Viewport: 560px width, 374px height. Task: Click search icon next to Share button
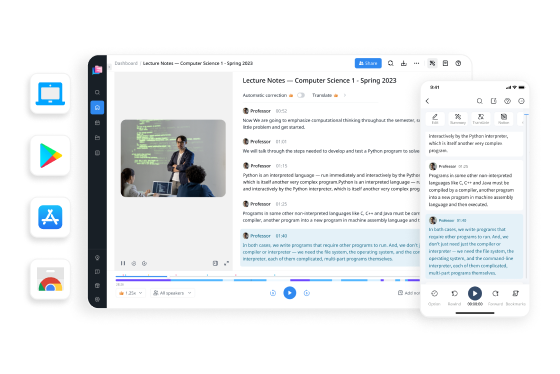click(x=391, y=63)
